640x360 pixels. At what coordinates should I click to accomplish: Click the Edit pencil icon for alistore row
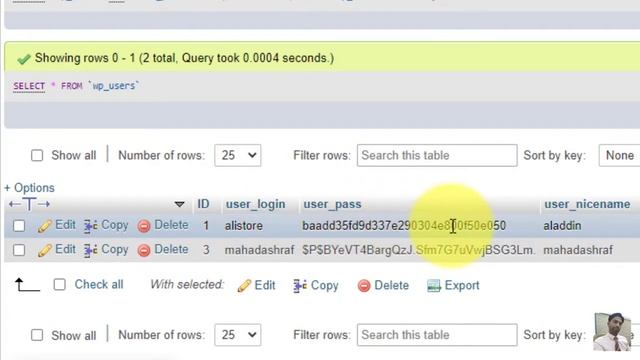coord(44,226)
